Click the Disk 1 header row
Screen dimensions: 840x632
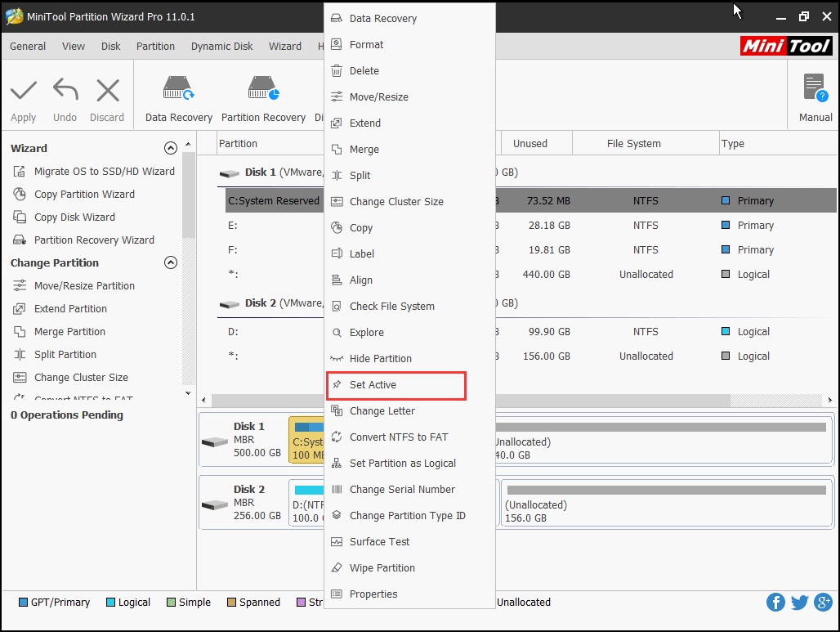(x=527, y=172)
